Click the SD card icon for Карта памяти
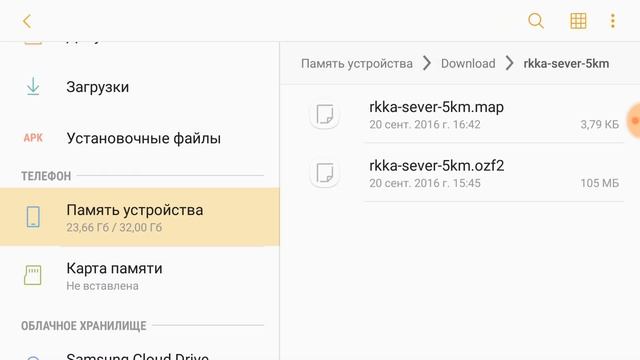 pyautogui.click(x=33, y=275)
